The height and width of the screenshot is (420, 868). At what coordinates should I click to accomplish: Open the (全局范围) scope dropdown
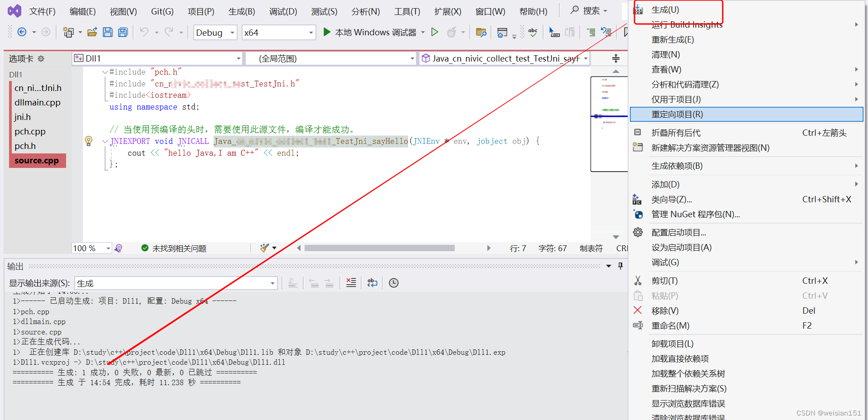[331, 58]
